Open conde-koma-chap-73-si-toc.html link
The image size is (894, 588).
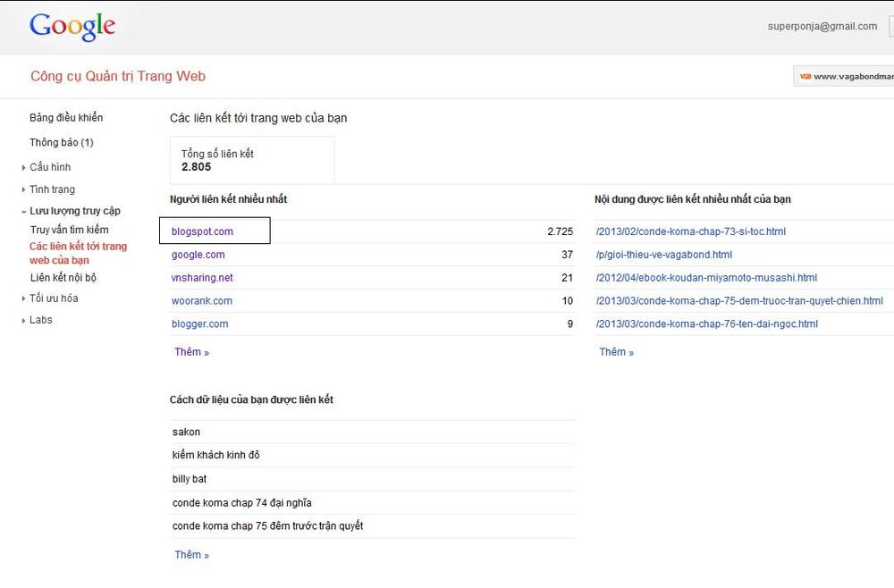691,231
